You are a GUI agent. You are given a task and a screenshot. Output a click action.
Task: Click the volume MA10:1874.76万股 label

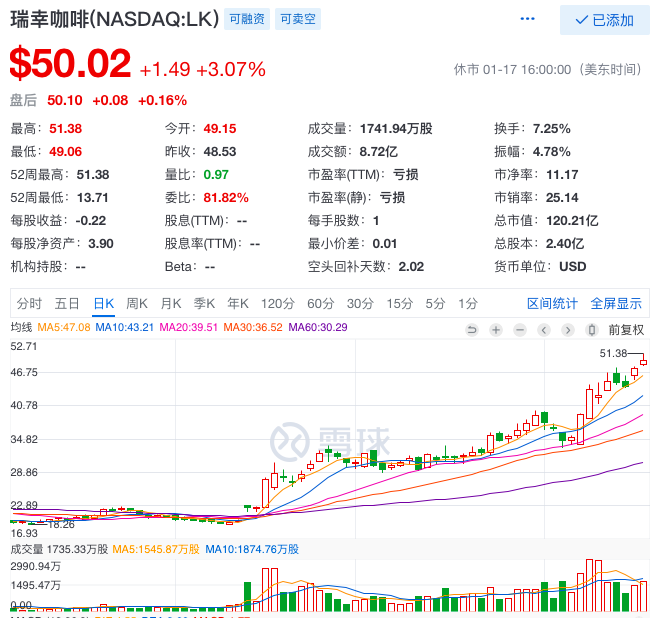pos(252,549)
